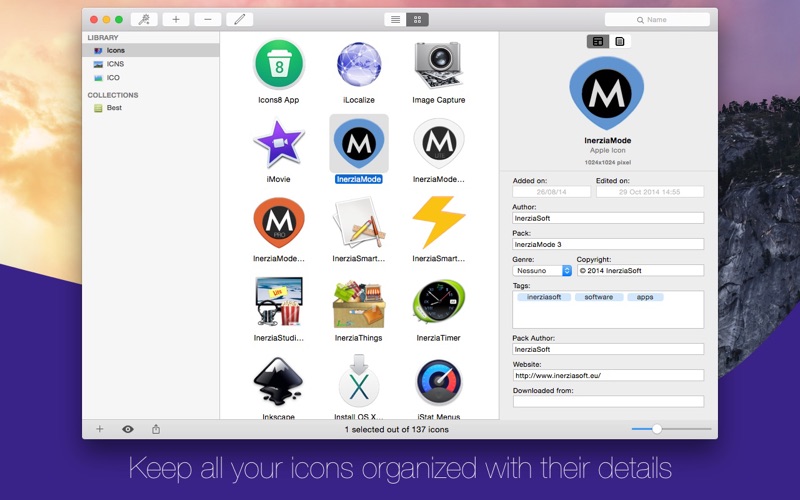Viewport: 800px width, 500px height.
Task: Click the Website field with inerziasoft URL
Action: [x=608, y=376]
